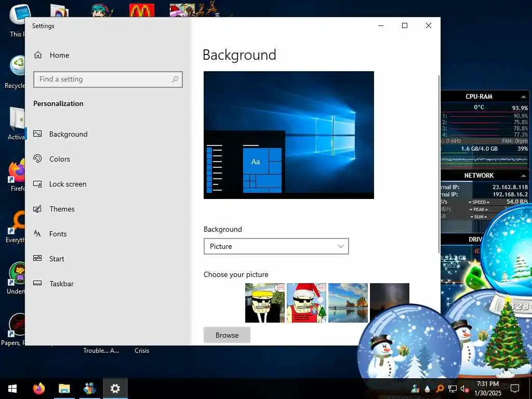Click the background preview image

(289, 135)
